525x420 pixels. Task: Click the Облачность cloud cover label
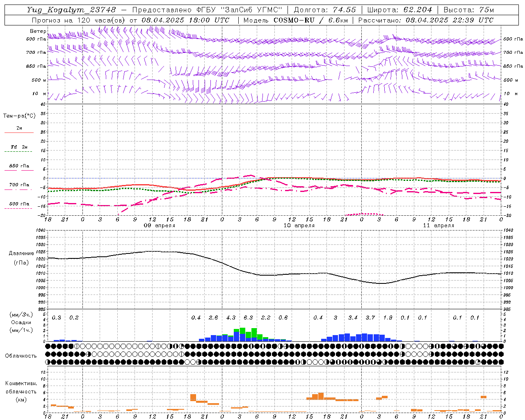click(21, 356)
